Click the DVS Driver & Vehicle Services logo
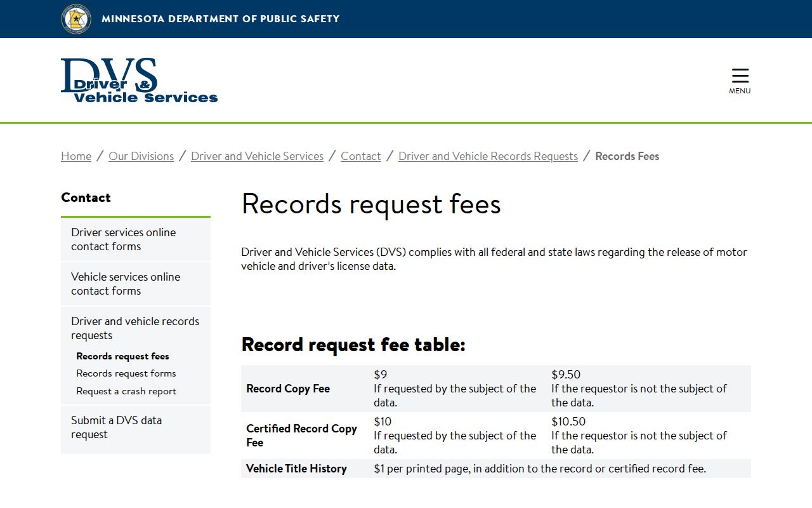 (x=140, y=81)
